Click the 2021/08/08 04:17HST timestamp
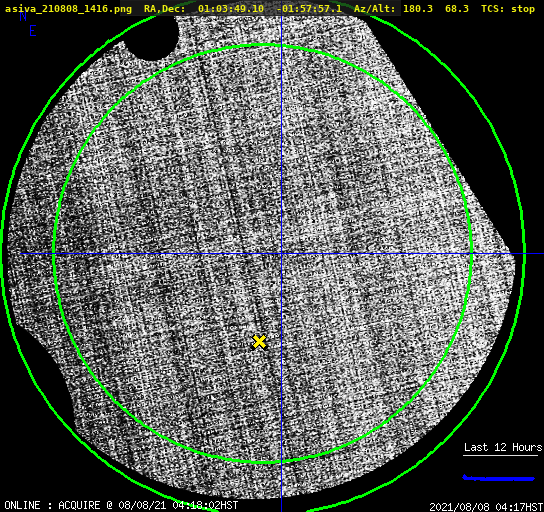 point(486,507)
